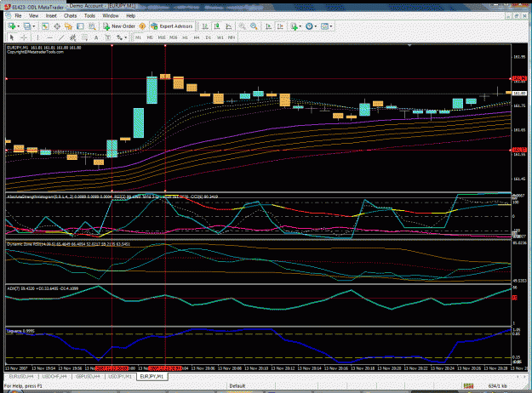Viewport: 532px width, 393px height.
Task: Zoom in on the chart
Action: click(243, 26)
